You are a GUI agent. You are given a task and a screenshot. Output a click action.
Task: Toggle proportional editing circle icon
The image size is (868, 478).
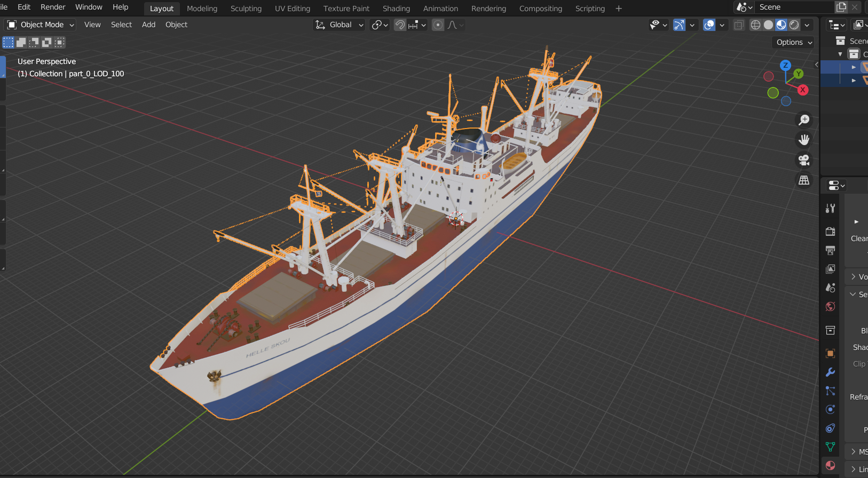(x=438, y=25)
